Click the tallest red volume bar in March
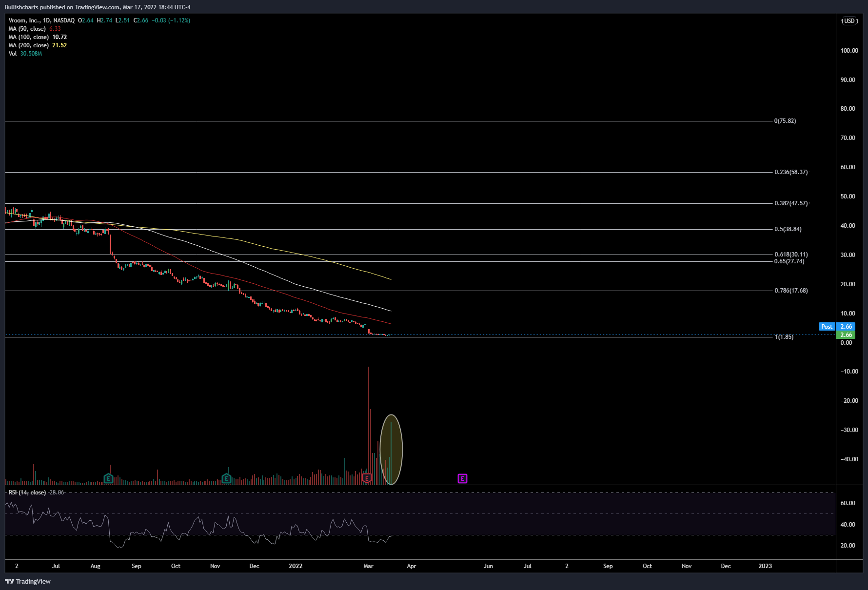This screenshot has height=590, width=868. click(369, 425)
